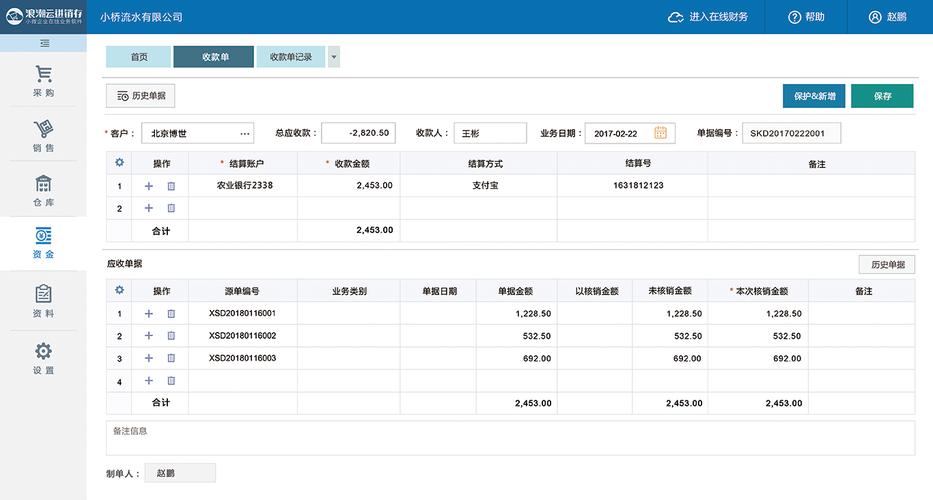Open the calendar picker for 业务日期

(x=660, y=133)
